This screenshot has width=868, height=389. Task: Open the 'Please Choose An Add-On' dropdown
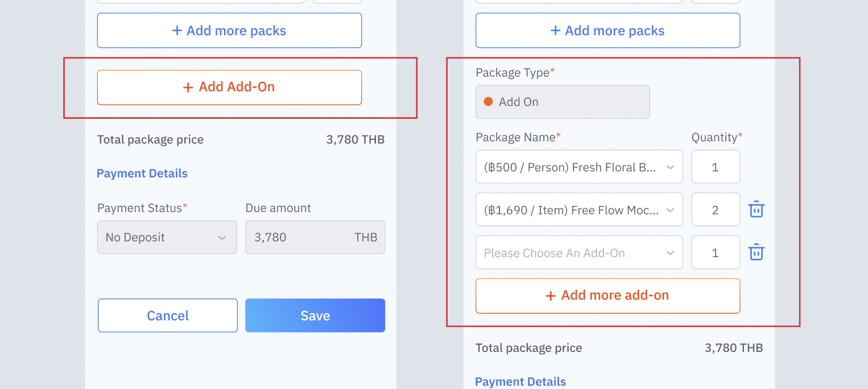tap(578, 253)
